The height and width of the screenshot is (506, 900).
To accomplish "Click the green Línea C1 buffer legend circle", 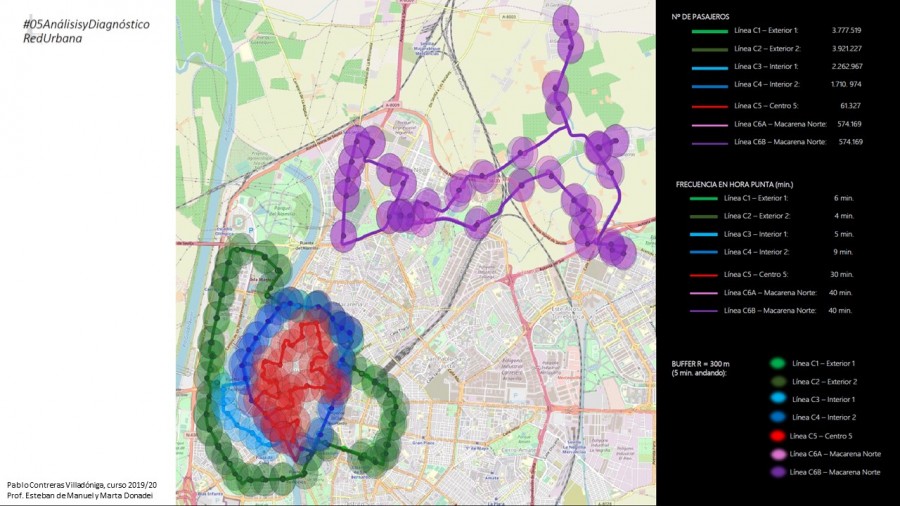I will [777, 363].
